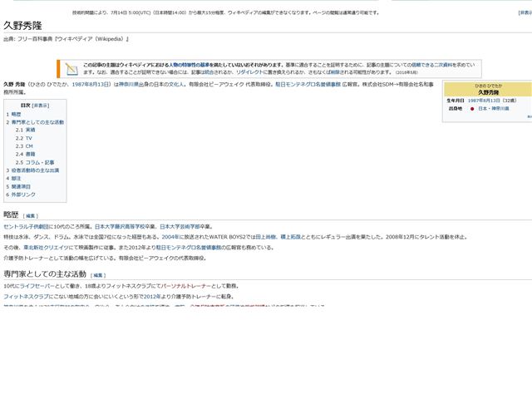Hide the table of contents via 非表示
532x399 pixels.
41,106
